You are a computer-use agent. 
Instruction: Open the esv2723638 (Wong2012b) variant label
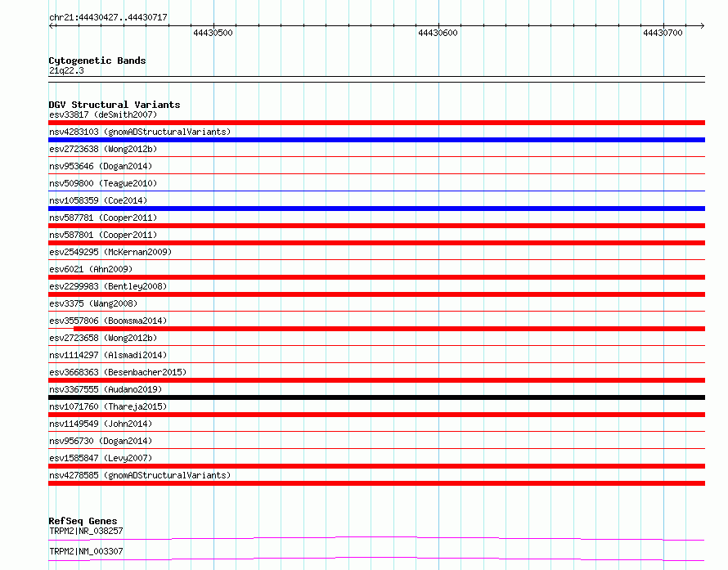(x=103, y=149)
